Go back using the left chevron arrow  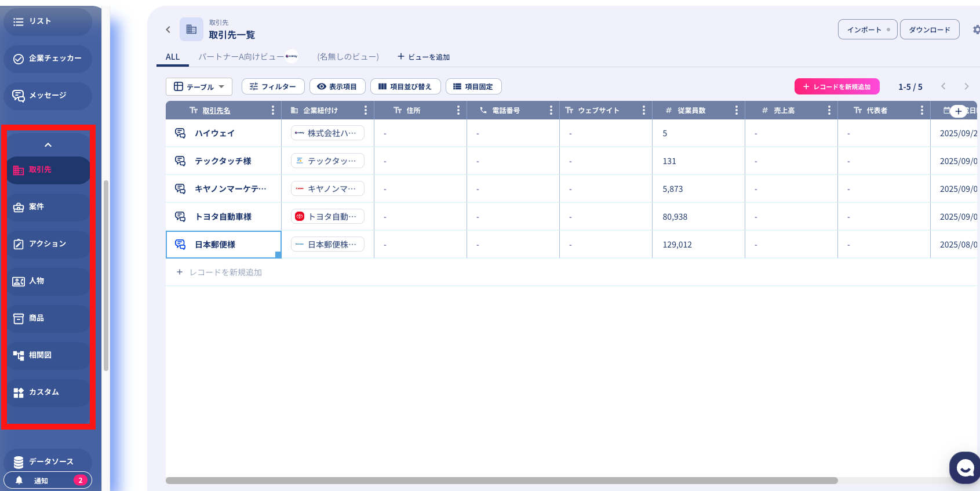168,30
